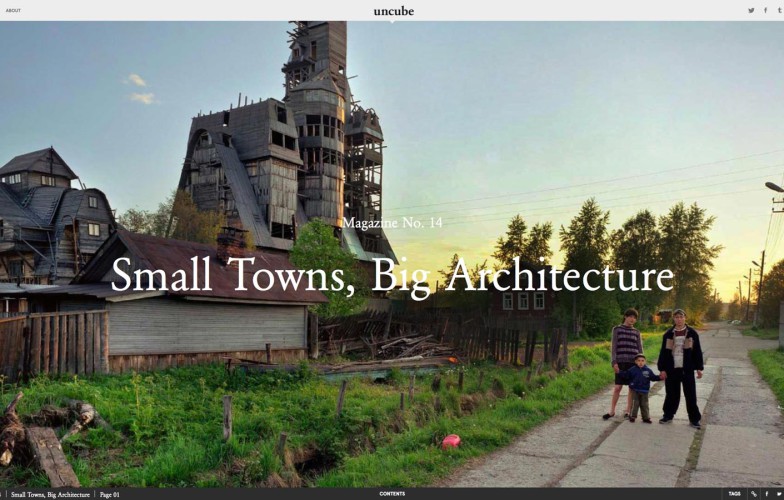Copy the page link via the chain icon
The width and height of the screenshot is (784, 500).
[x=753, y=494]
